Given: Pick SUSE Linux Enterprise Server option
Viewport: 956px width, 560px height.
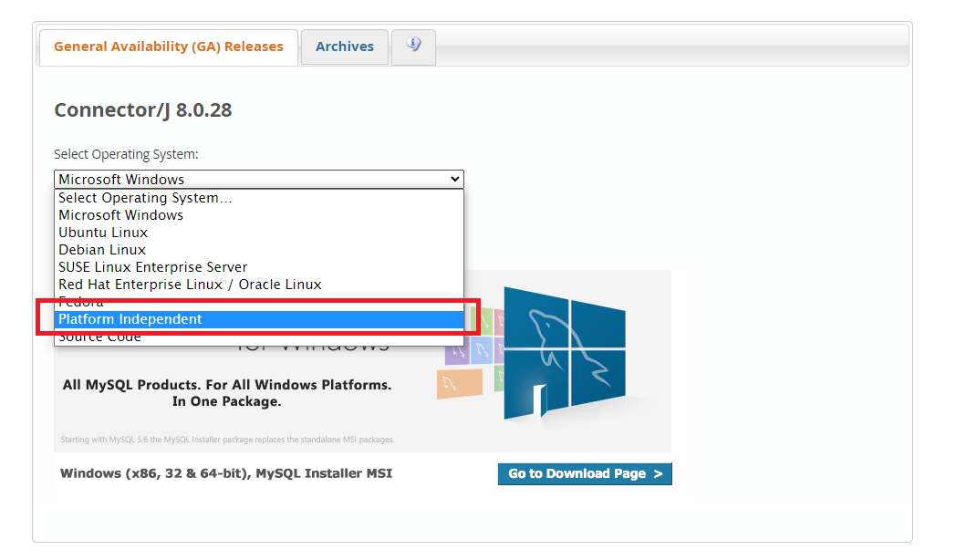Looking at the screenshot, I should (258, 267).
